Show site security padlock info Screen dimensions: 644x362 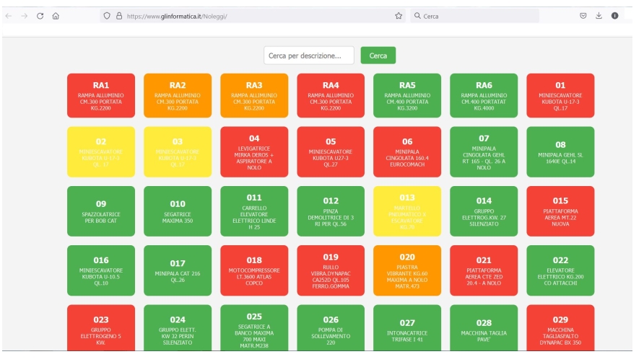pos(118,16)
